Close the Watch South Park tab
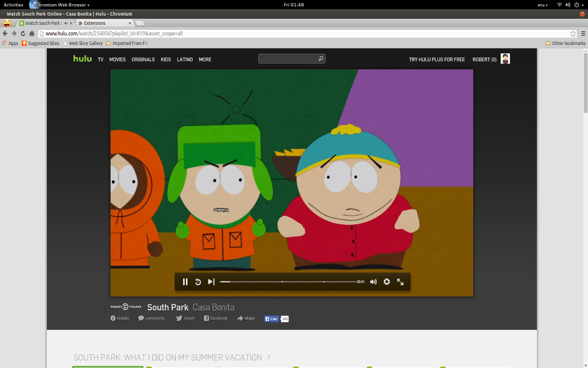The height and width of the screenshot is (368, 588). [x=71, y=23]
